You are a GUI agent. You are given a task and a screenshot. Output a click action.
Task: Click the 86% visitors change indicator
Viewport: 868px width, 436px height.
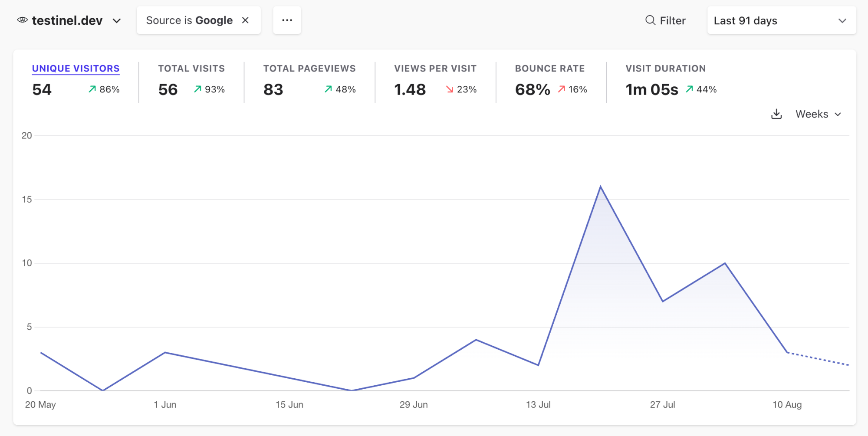pyautogui.click(x=104, y=89)
